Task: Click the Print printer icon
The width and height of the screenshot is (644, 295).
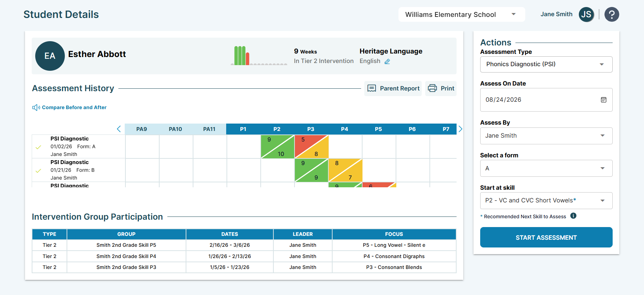Action: (x=432, y=88)
